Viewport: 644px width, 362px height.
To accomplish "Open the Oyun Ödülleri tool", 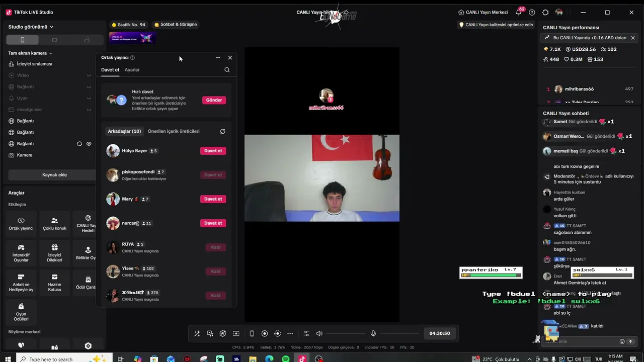I will coord(21,312).
